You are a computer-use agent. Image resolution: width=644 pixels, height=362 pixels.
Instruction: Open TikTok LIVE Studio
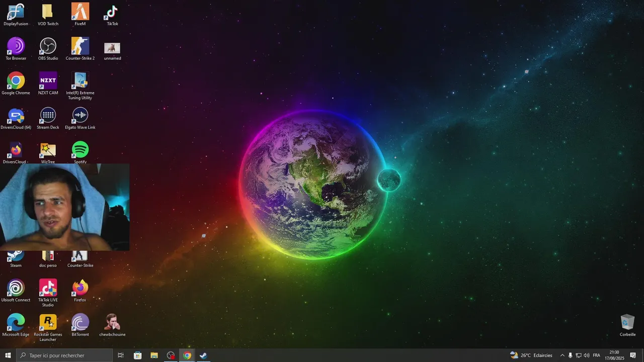(x=48, y=294)
